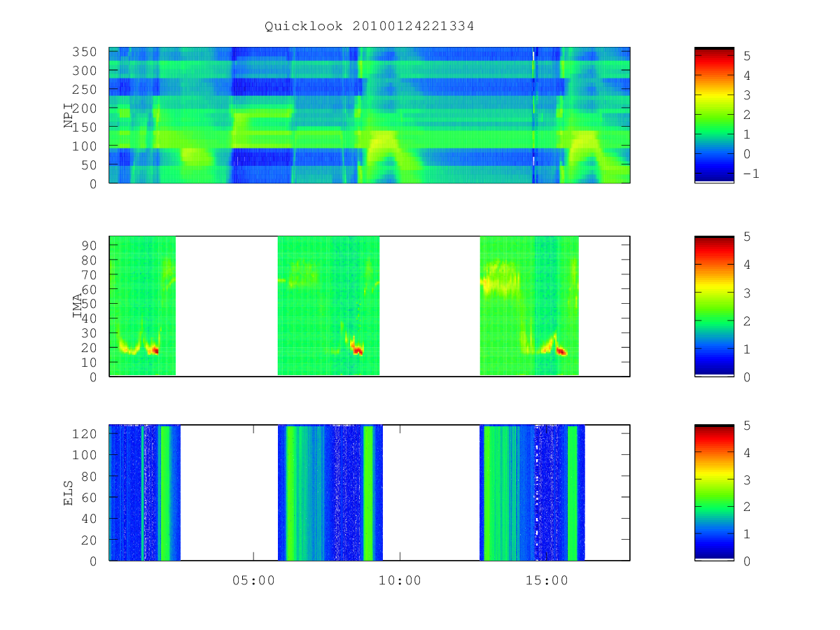Click the last IMA data segment's red hotspot
Viewport: 840px width, 630px height.
[561, 351]
